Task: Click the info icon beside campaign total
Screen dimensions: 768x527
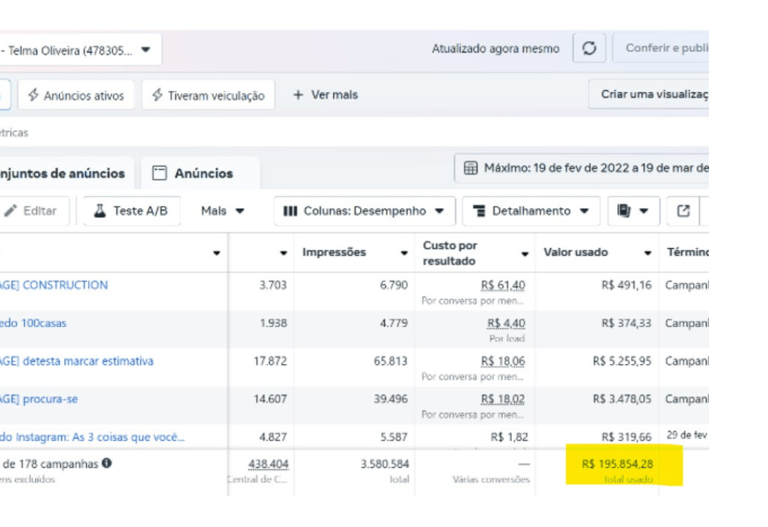Action: (107, 463)
